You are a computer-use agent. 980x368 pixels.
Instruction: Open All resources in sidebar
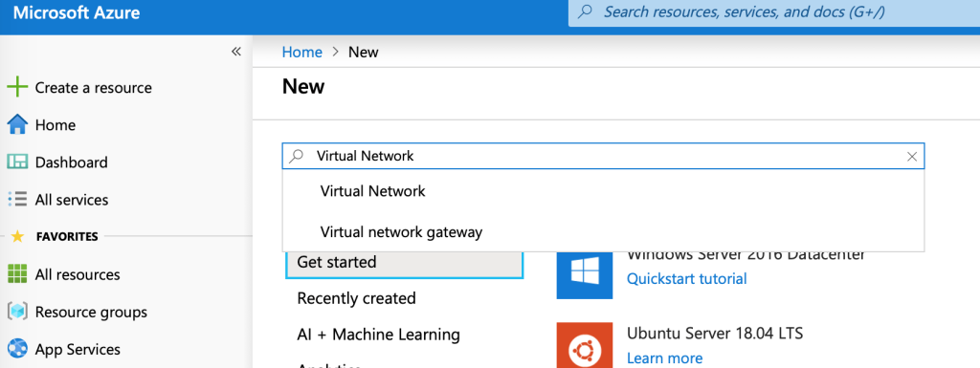click(78, 274)
